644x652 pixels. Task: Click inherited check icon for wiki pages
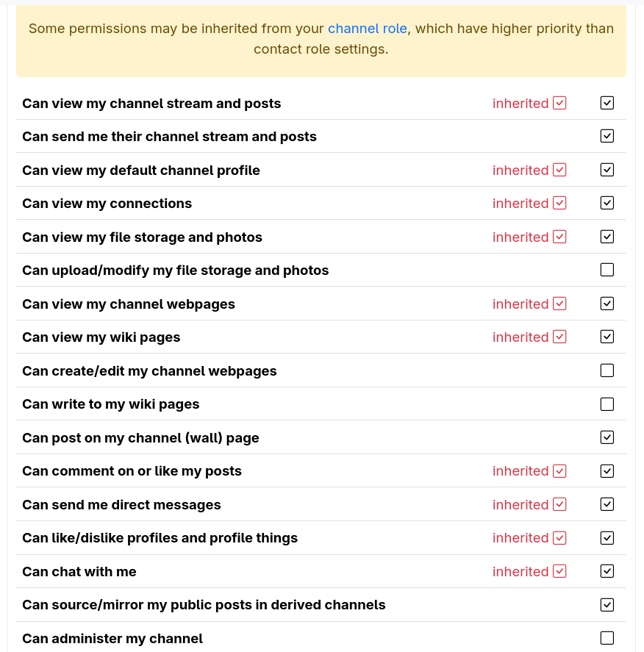click(559, 337)
